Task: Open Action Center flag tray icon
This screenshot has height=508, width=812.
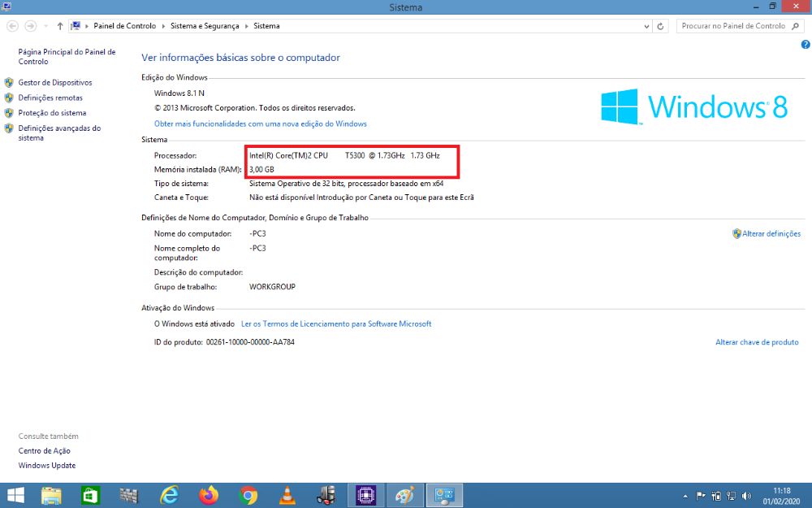Action: point(701,496)
